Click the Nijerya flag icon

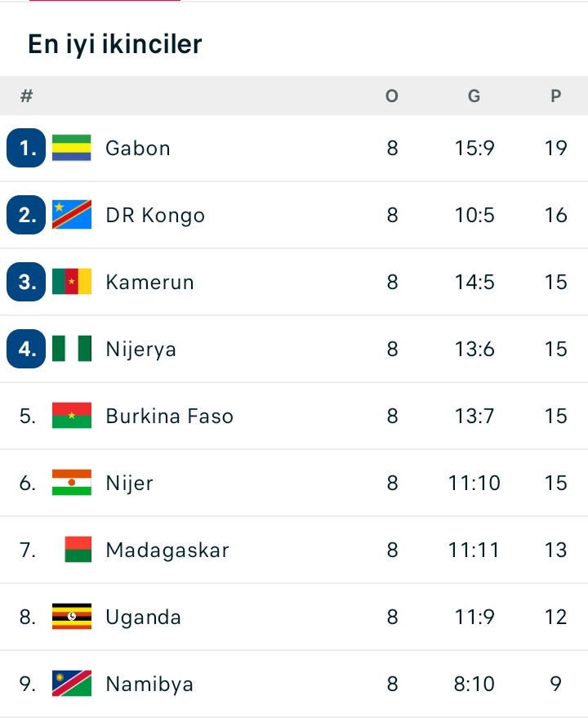click(x=72, y=349)
